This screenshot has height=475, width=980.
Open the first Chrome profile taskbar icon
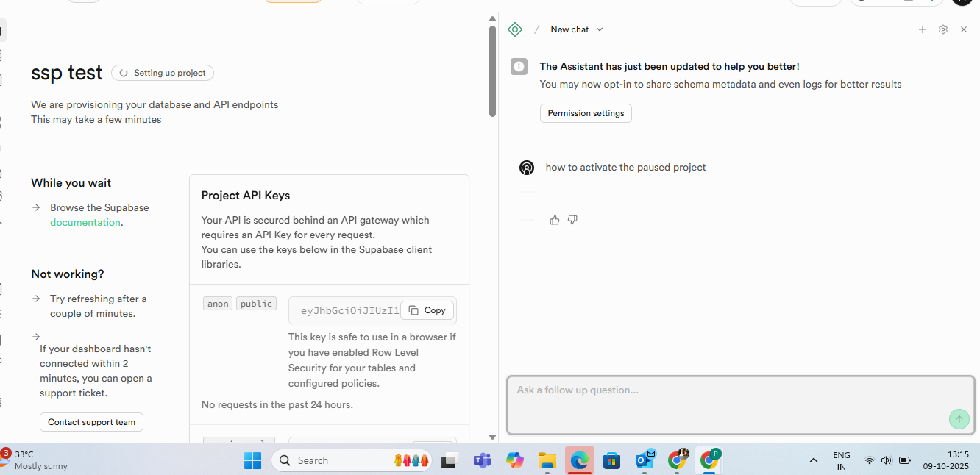click(x=678, y=460)
